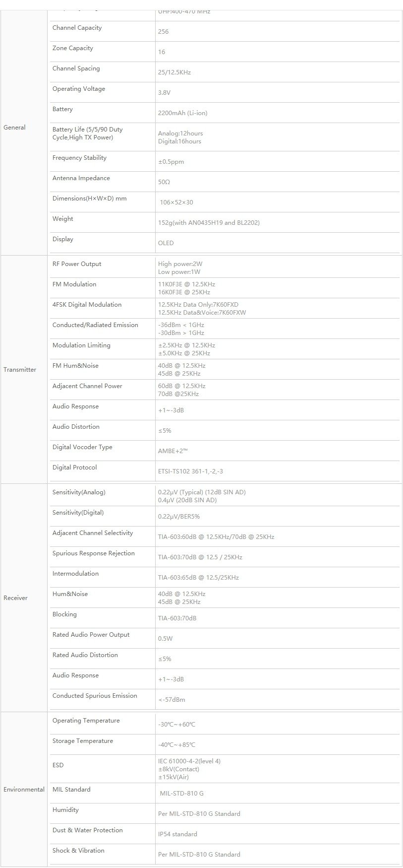
Task: Select the Transmitter section label
Action: pos(20,370)
